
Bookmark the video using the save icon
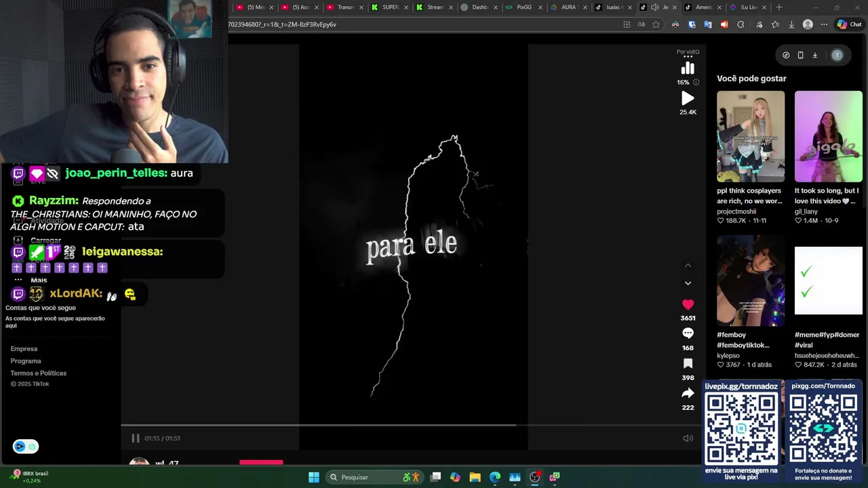click(x=688, y=363)
